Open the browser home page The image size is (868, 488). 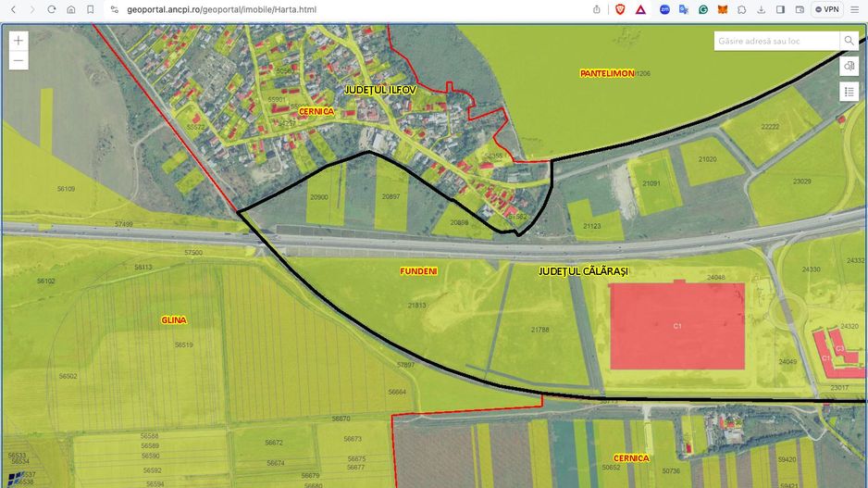(x=71, y=9)
